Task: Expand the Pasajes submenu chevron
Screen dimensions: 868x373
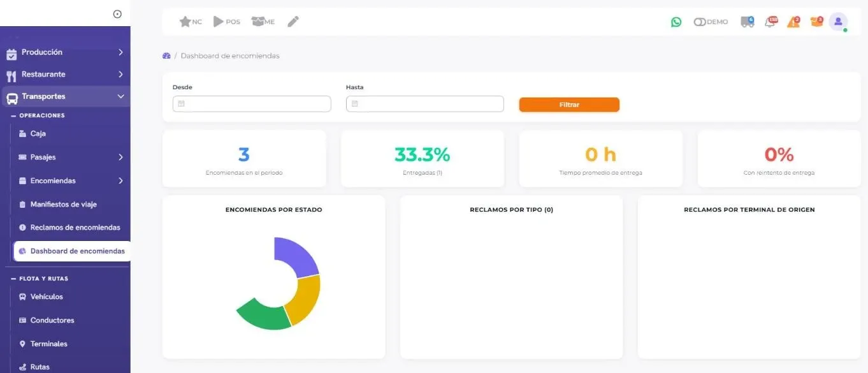Action: [120, 157]
